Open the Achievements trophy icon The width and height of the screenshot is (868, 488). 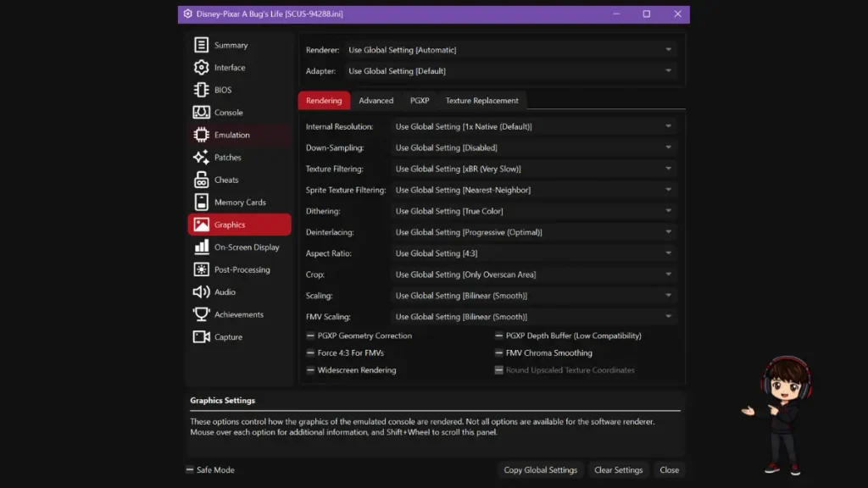click(x=201, y=314)
